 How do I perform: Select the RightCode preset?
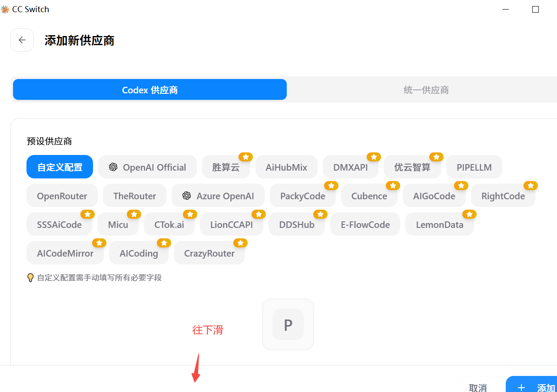click(503, 195)
